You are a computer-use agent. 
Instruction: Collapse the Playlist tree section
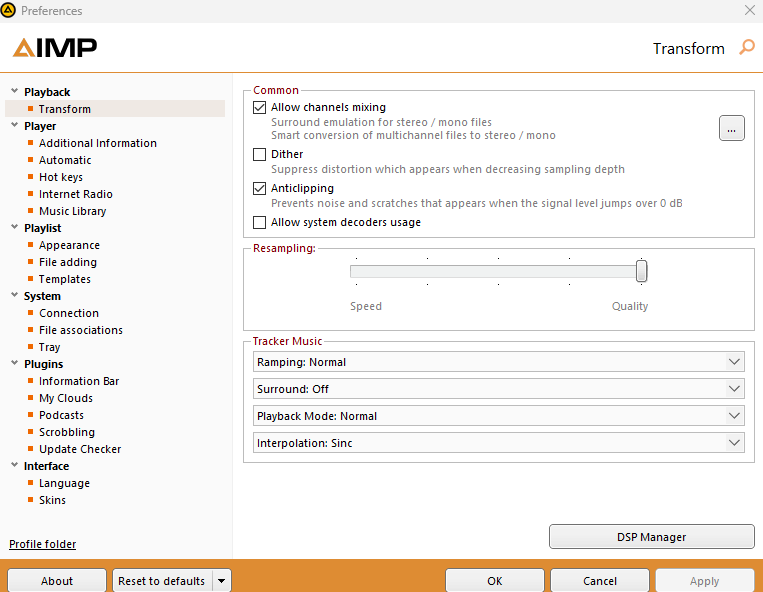click(x=15, y=227)
